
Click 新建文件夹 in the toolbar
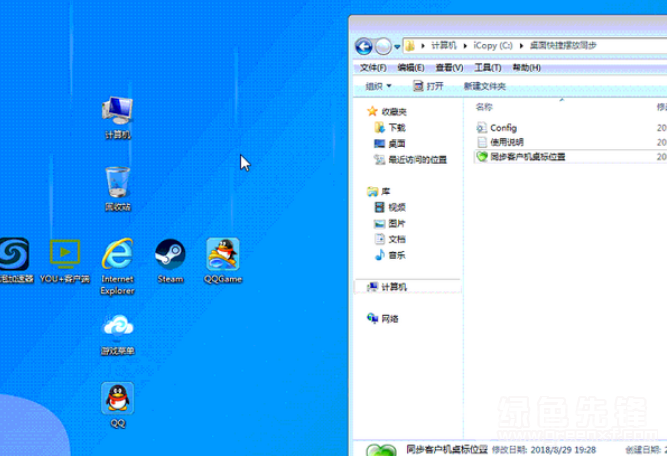click(x=485, y=86)
